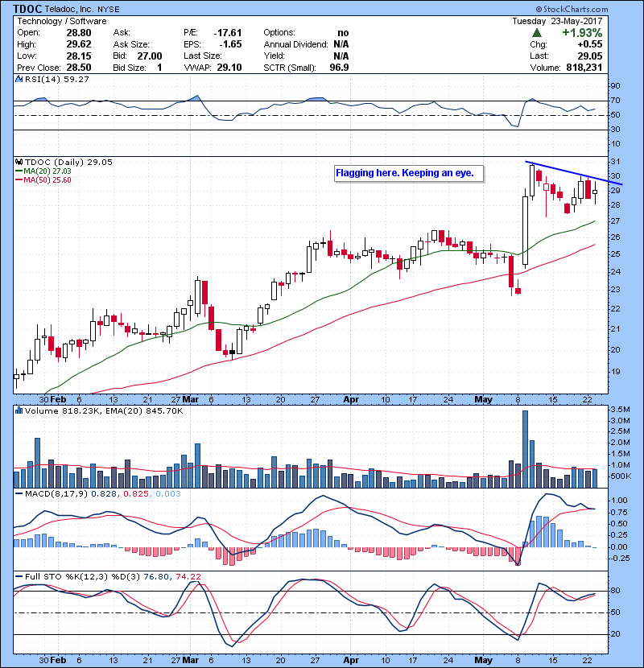Viewport: 644px width, 668px height.
Task: Click the volume bars icon next to Volume
Action: pyautogui.click(x=19, y=410)
